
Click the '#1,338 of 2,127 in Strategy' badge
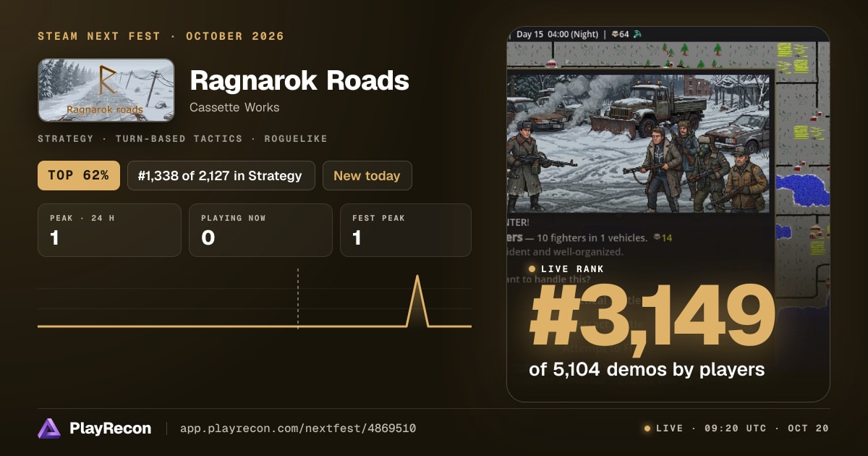[x=221, y=175]
